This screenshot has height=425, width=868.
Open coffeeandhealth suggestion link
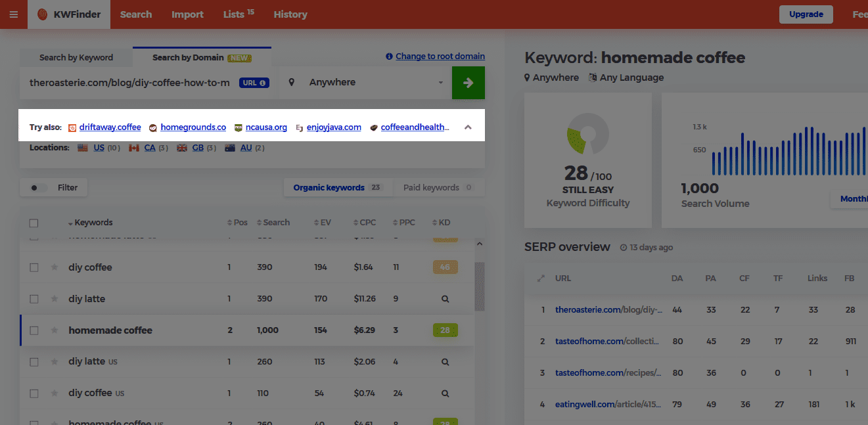pos(415,127)
